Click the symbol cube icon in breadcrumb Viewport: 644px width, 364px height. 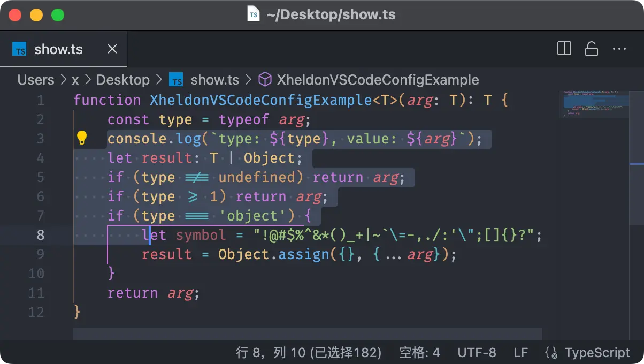[x=265, y=80]
